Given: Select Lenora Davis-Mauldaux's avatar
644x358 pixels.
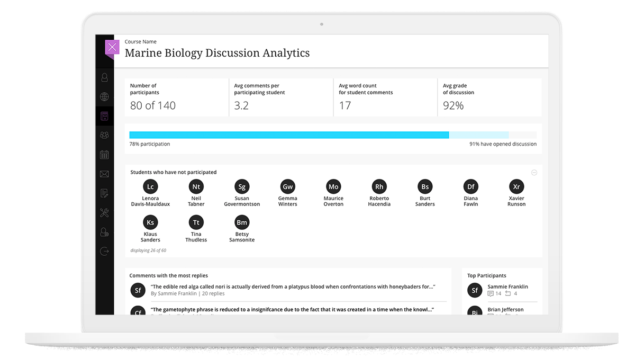Looking at the screenshot, I should [x=150, y=186].
